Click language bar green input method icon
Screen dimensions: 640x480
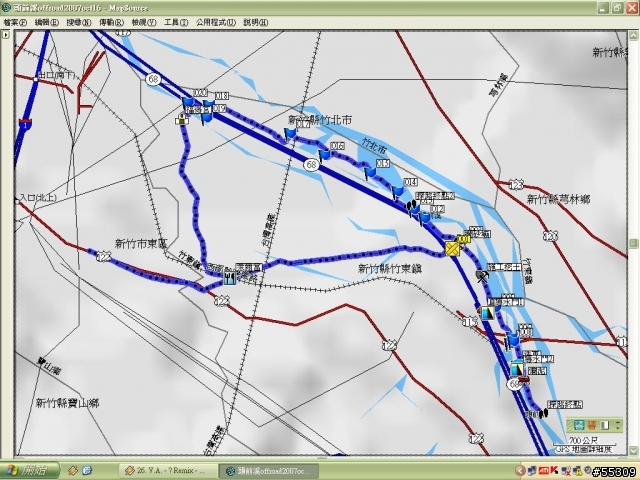tap(579, 425)
